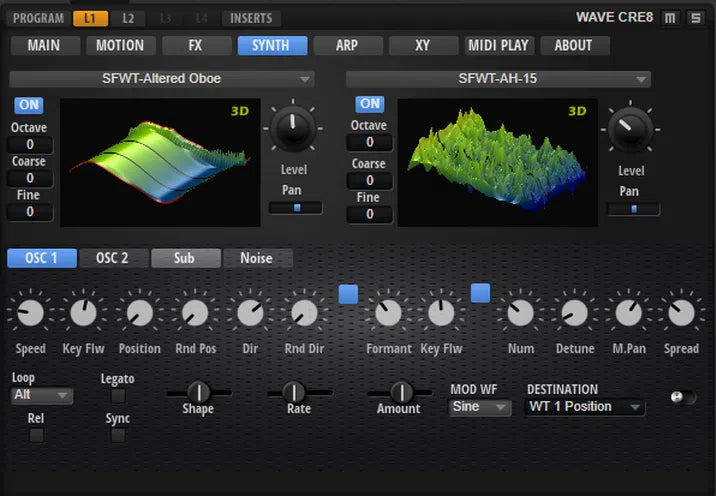Click the Detune knob
The image size is (716, 496).
pos(573,314)
